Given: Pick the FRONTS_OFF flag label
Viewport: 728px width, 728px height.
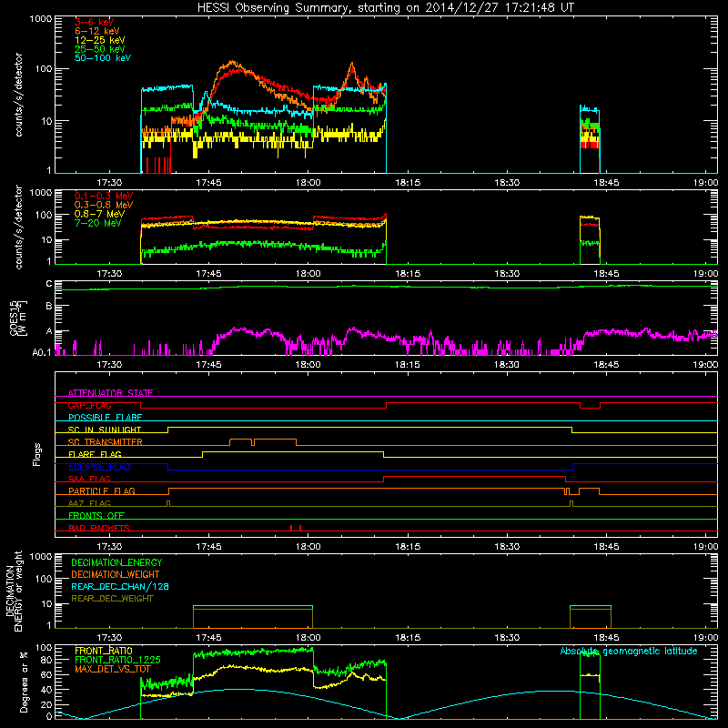Looking at the screenshot, I should [96, 516].
